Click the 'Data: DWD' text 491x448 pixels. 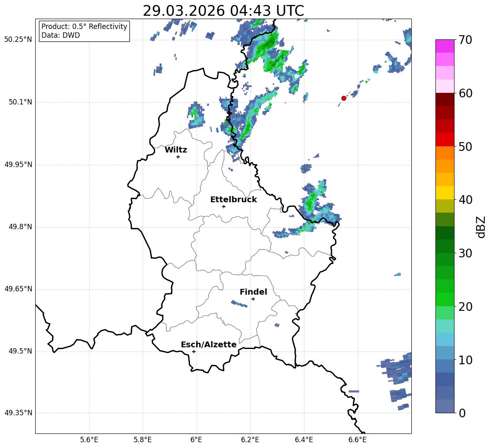[x=61, y=35]
